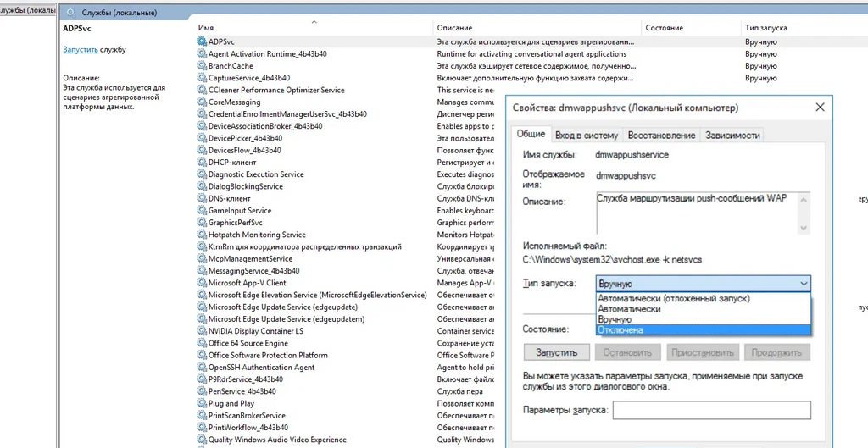868x448 pixels.
Task: Click OpenSSH Authentication Agent service icon
Action: pos(202,368)
